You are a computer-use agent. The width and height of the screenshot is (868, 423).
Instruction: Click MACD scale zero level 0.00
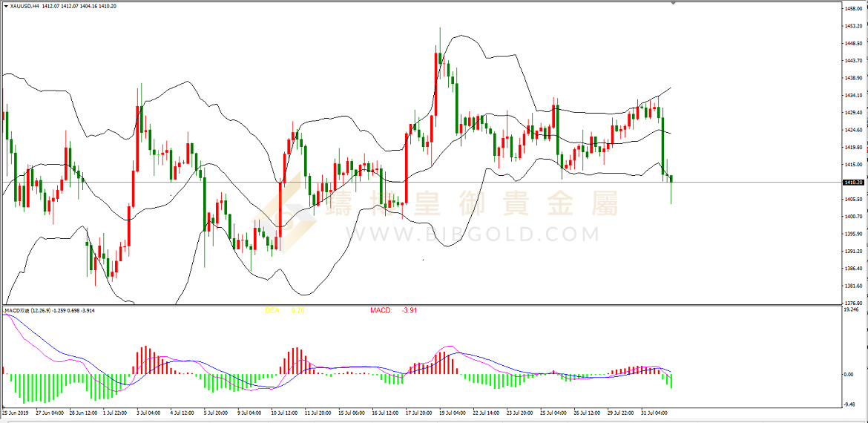(849, 375)
